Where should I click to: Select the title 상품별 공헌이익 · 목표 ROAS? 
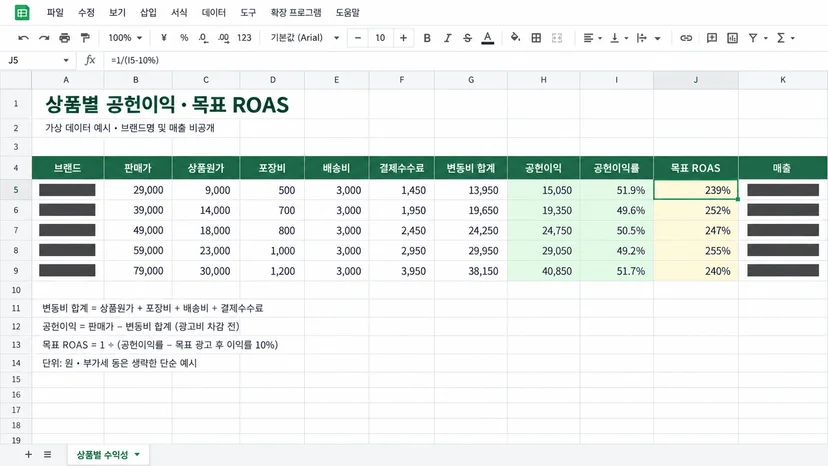tap(167, 104)
